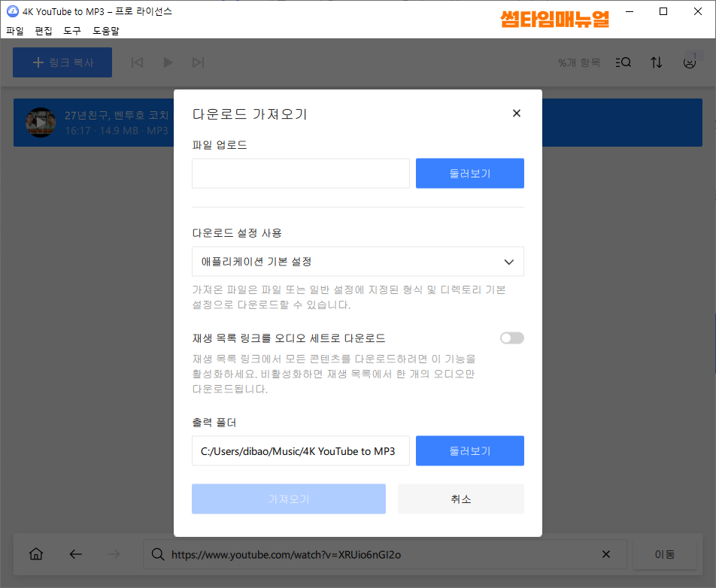Skip to next track icon

tap(199, 62)
